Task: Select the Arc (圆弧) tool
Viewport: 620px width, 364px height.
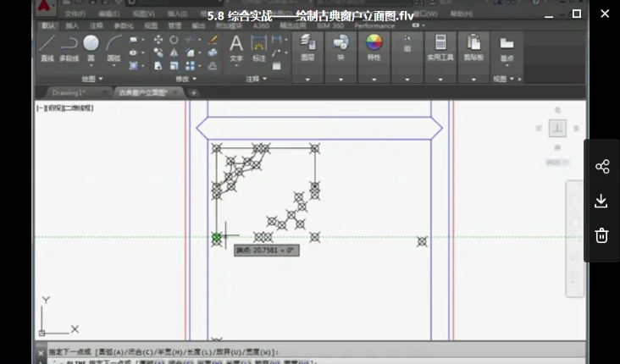Action: [x=113, y=47]
